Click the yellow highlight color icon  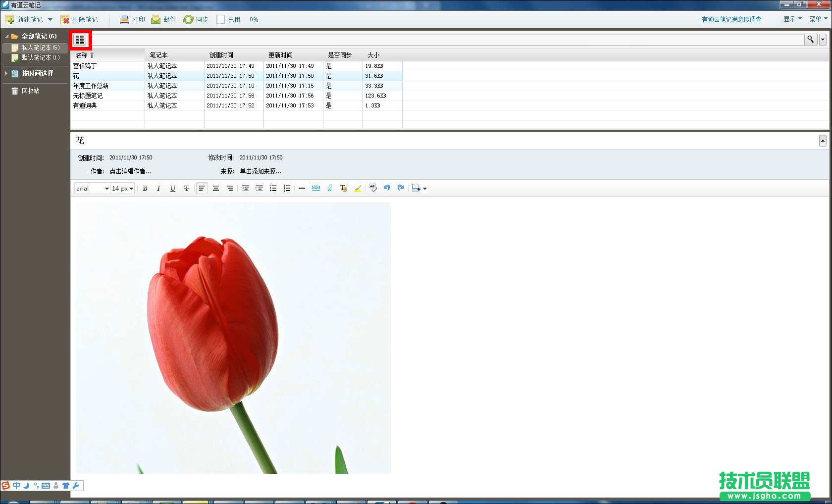[x=358, y=188]
